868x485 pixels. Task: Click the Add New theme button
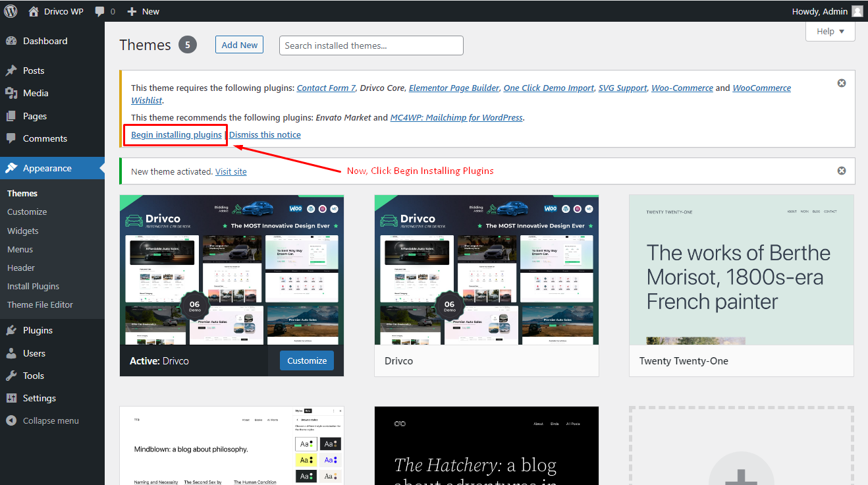coord(239,45)
